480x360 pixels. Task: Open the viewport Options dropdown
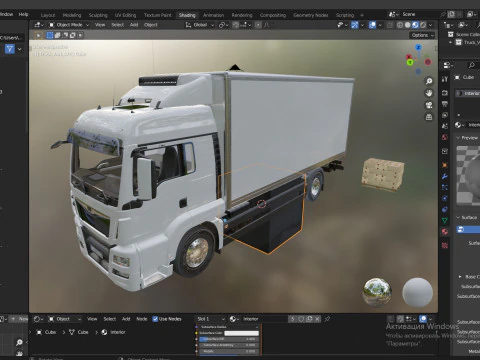pyautogui.click(x=422, y=35)
